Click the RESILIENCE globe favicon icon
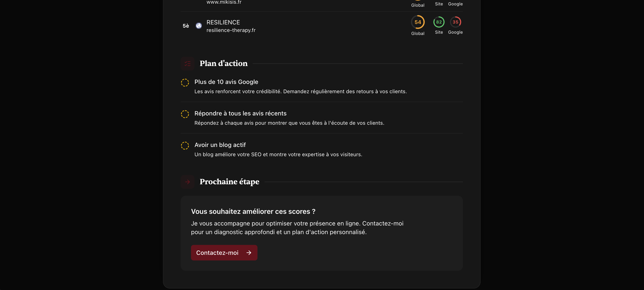The height and width of the screenshot is (290, 644). tap(199, 26)
